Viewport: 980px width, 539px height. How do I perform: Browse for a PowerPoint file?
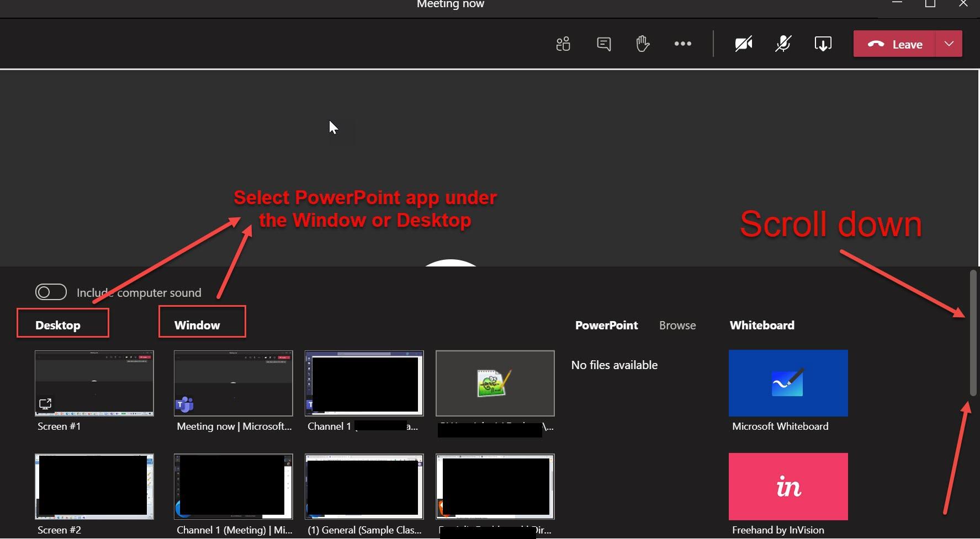coord(677,325)
